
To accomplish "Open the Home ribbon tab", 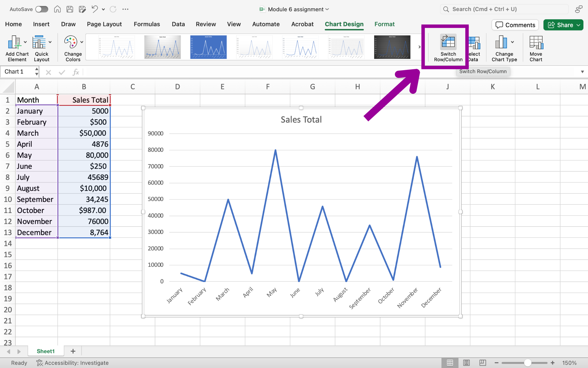I will pos(13,24).
